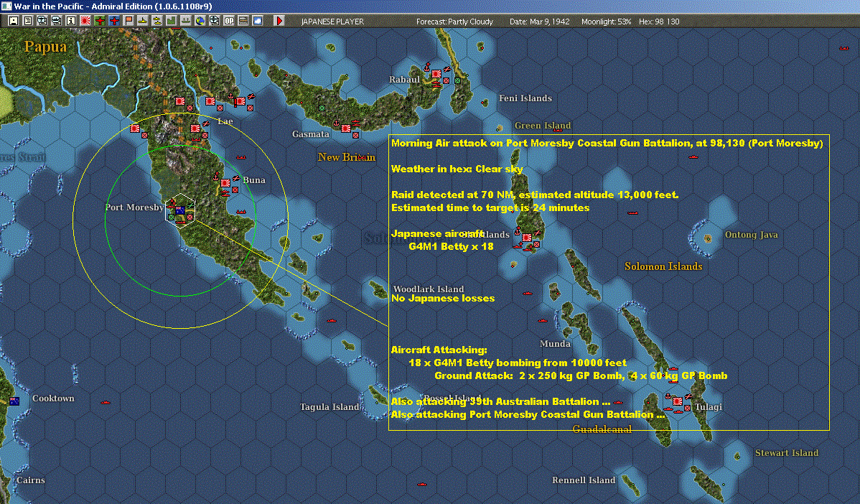Click the 'G4M1 Betty x 18' report line
This screenshot has width=860, height=504.
click(451, 247)
